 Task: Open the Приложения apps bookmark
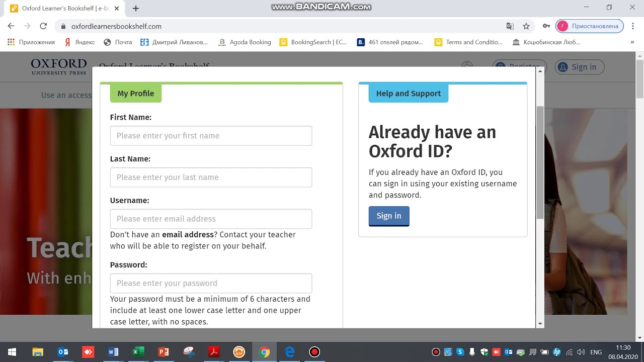click(31, 42)
